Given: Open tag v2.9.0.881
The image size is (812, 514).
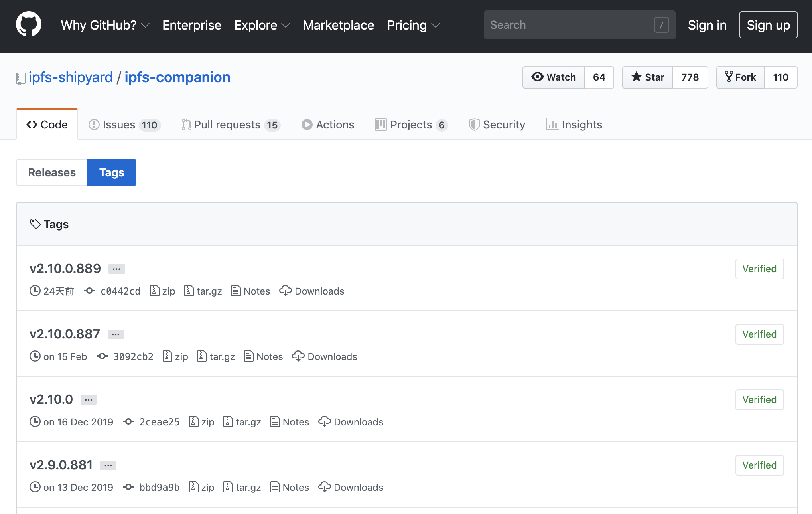Looking at the screenshot, I should click(61, 465).
